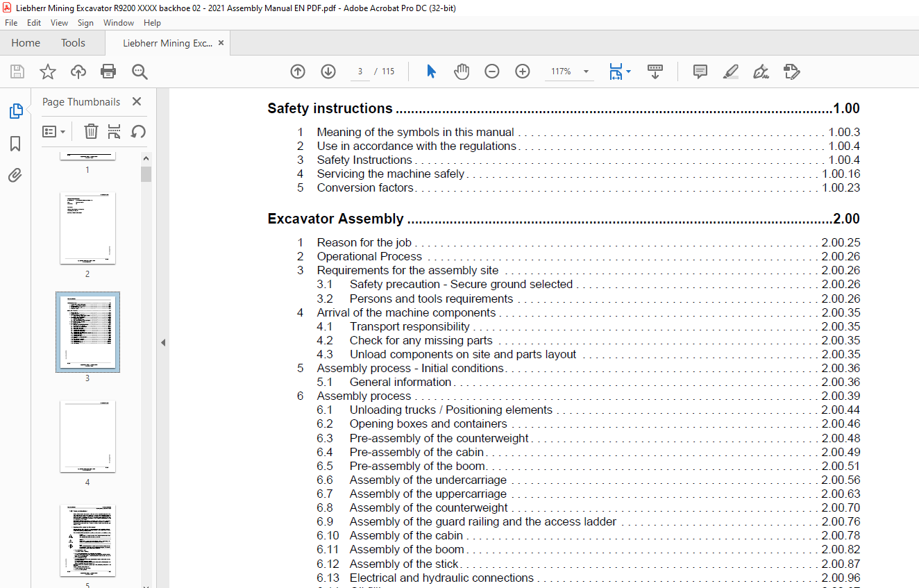Rotate pages with the rotate icon

coord(138,131)
